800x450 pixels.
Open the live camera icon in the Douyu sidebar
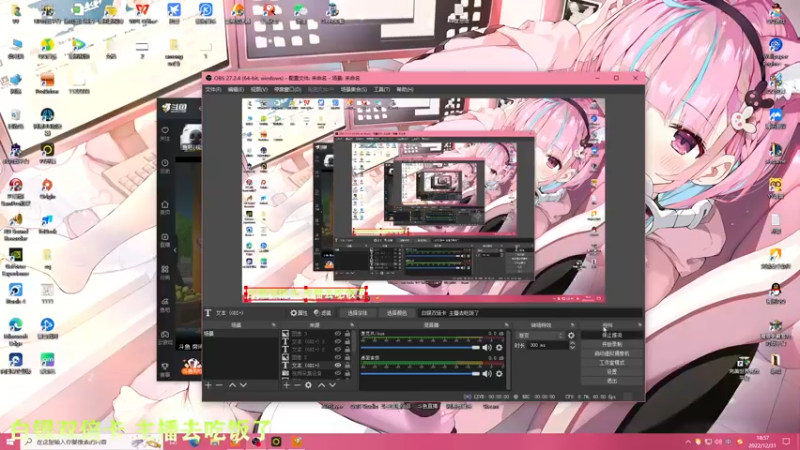pyautogui.click(x=165, y=237)
